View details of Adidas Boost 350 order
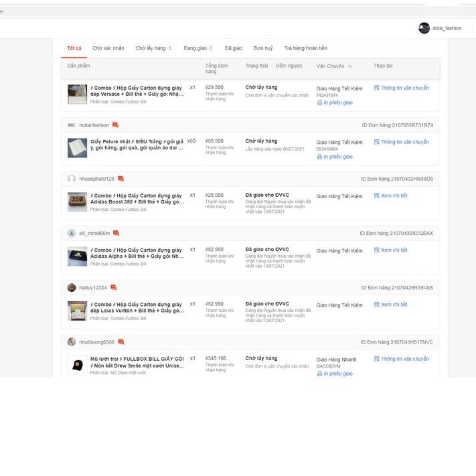The image size is (476, 476). [x=394, y=196]
